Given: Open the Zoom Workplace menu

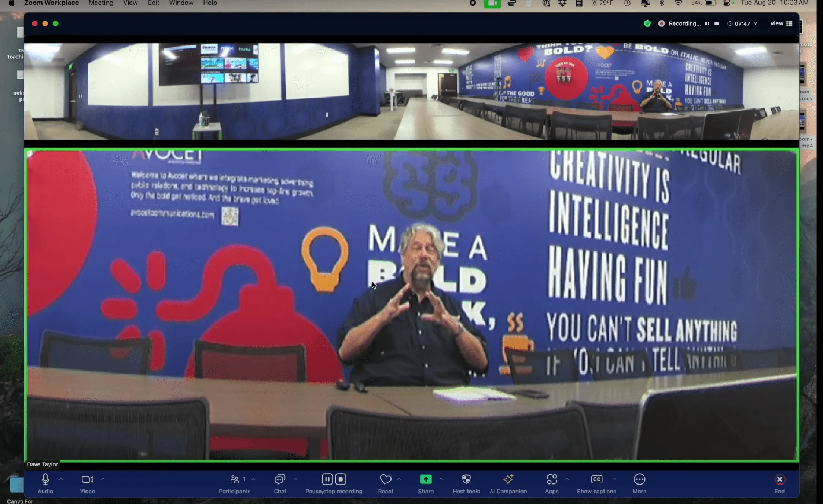Looking at the screenshot, I should 51,3.
